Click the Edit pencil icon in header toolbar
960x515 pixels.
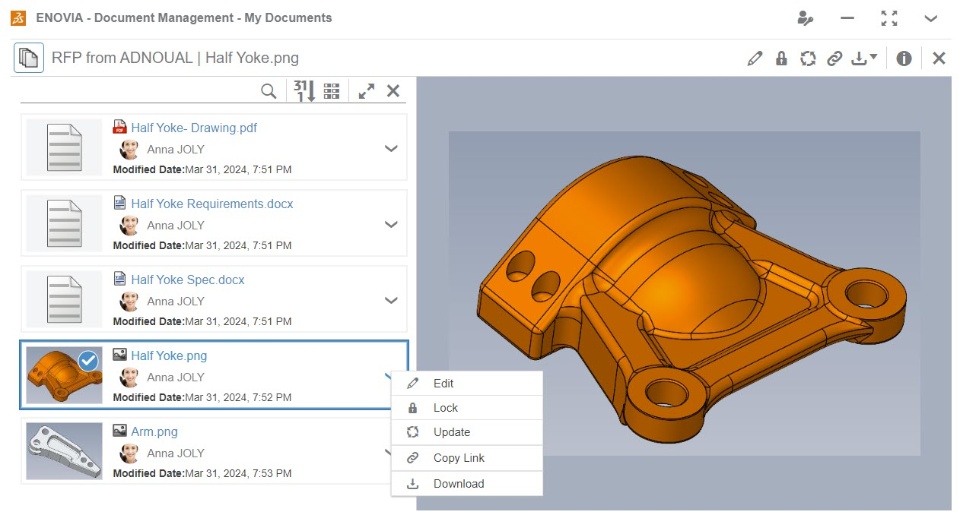tap(755, 58)
